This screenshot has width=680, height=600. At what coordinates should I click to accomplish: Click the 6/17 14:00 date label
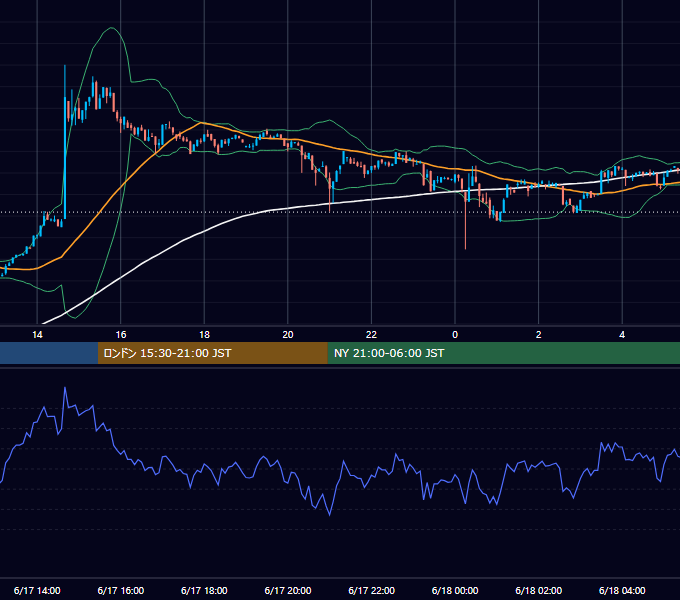37,590
